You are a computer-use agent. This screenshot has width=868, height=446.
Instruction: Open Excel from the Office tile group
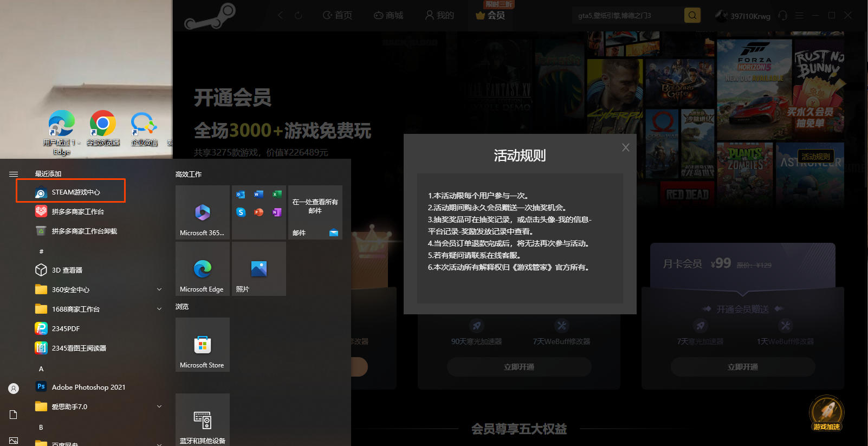coord(276,195)
